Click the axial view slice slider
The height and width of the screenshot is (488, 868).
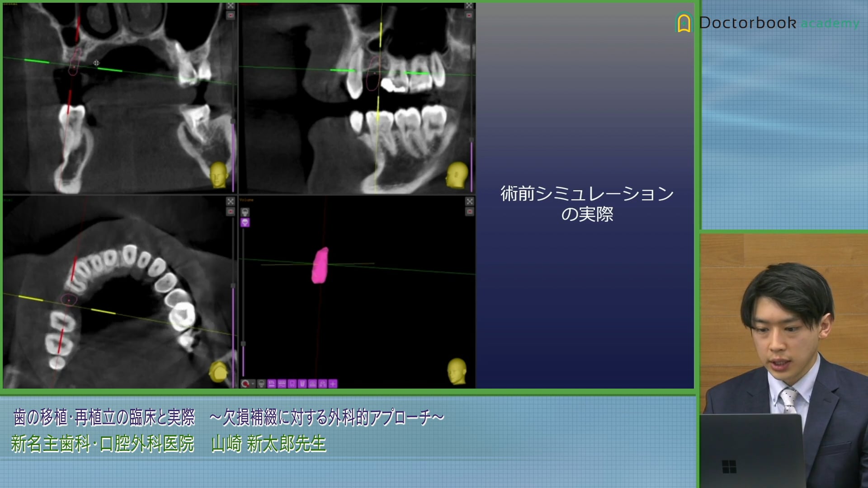coord(233,286)
